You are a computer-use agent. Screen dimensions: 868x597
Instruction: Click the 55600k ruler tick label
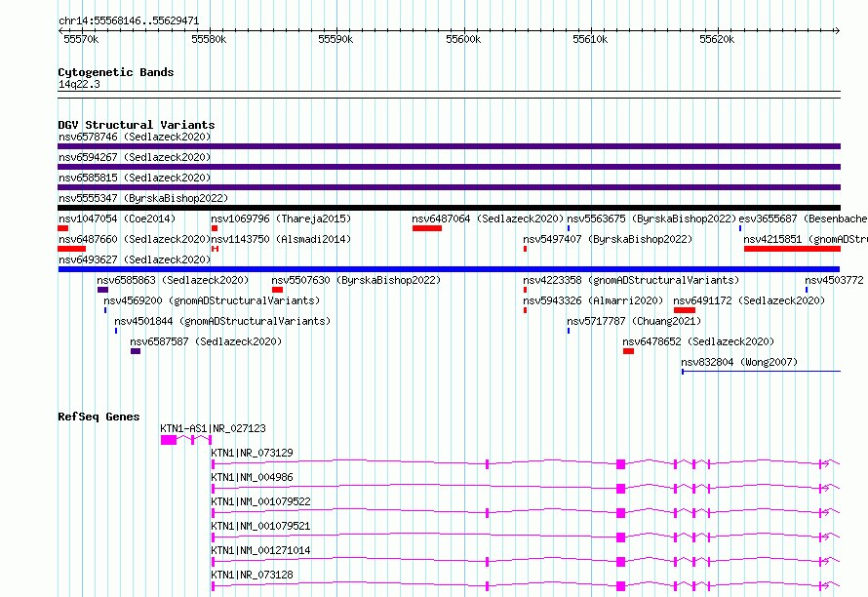click(x=463, y=39)
